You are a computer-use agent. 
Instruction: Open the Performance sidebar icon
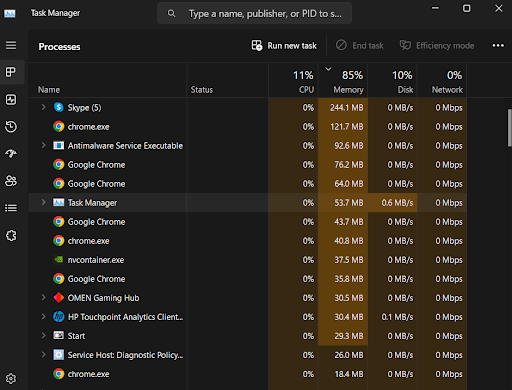[x=11, y=99]
